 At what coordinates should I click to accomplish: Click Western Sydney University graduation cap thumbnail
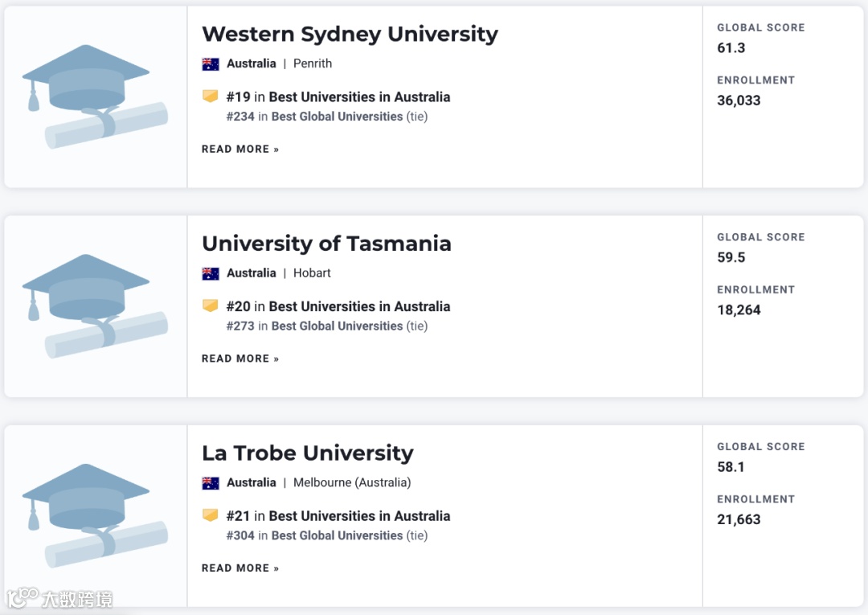pos(95,96)
